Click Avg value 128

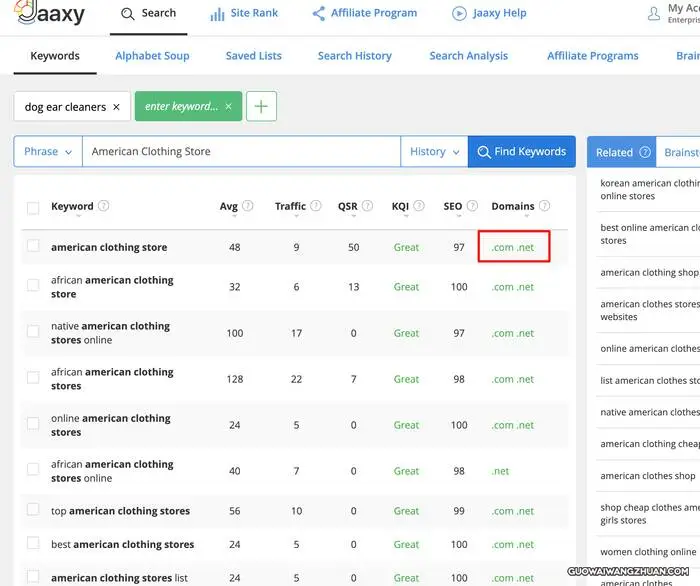(x=235, y=379)
